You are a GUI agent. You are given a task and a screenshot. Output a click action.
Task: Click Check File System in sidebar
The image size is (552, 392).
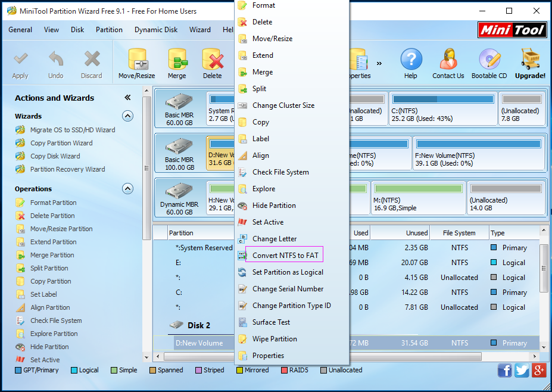click(56, 321)
